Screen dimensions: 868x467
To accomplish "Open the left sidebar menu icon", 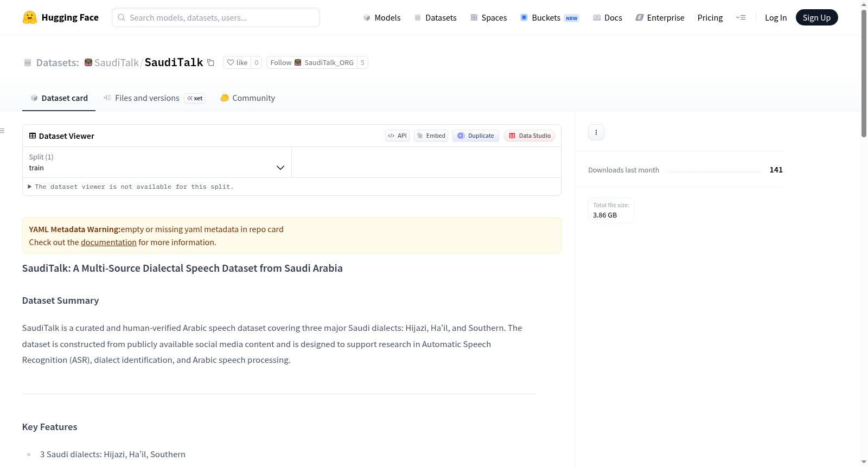I will [3, 131].
